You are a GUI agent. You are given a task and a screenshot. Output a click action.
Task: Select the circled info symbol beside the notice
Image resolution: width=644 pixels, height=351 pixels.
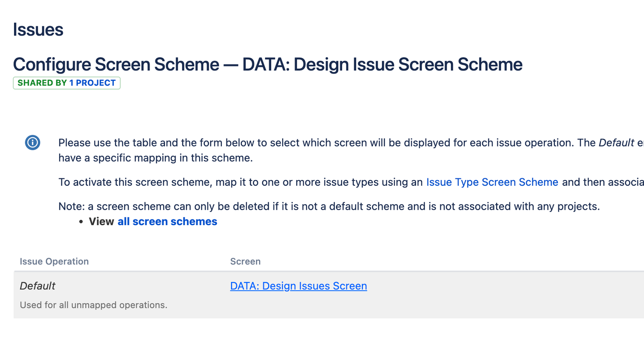(32, 142)
